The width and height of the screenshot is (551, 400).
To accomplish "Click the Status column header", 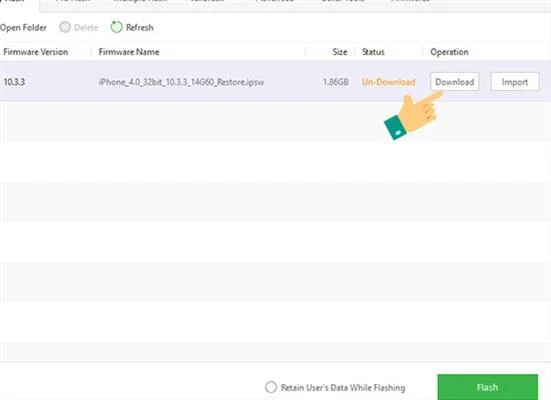I will click(373, 52).
